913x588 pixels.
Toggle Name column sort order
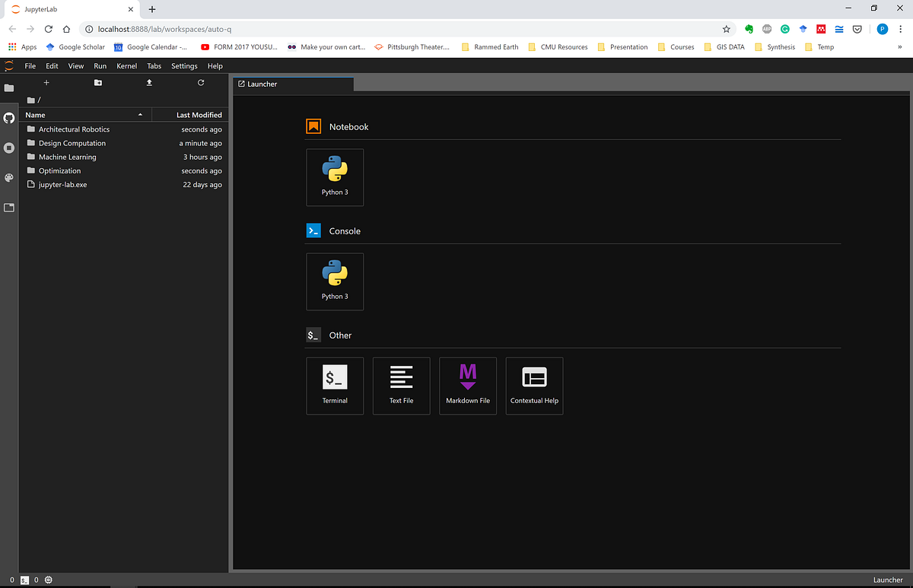(x=35, y=114)
